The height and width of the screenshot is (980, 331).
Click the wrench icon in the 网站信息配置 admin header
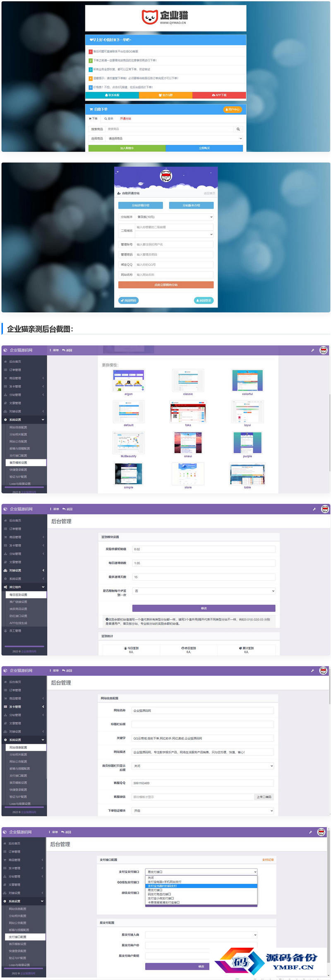312,671
